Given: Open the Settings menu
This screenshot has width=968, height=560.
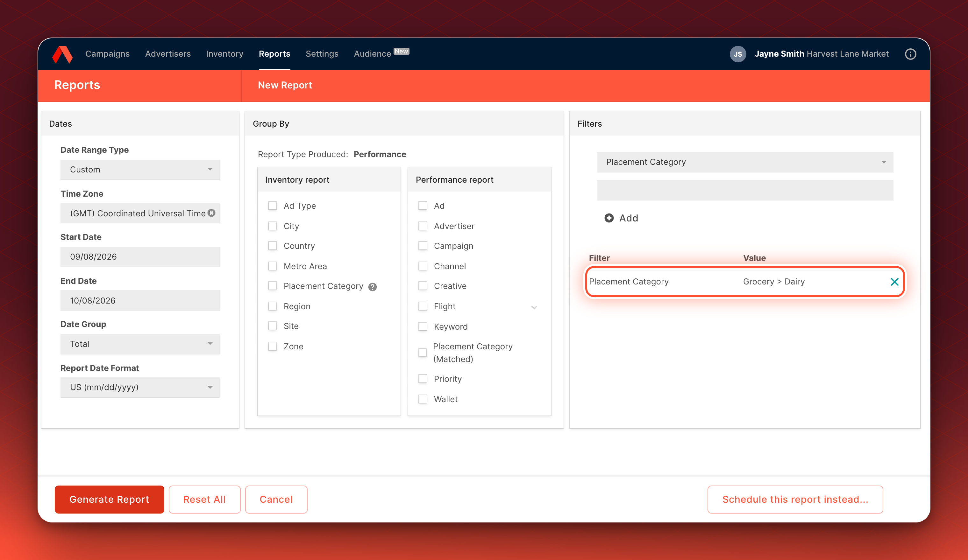Looking at the screenshot, I should [322, 54].
